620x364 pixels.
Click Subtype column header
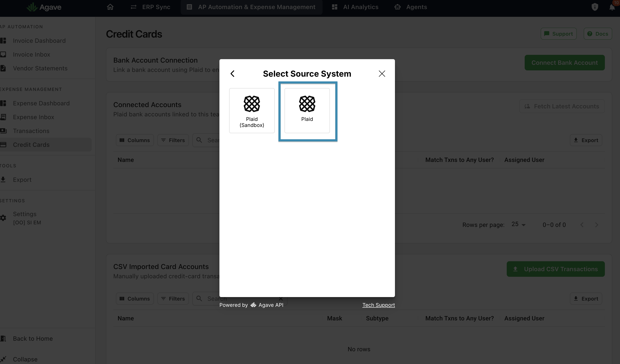377,318
